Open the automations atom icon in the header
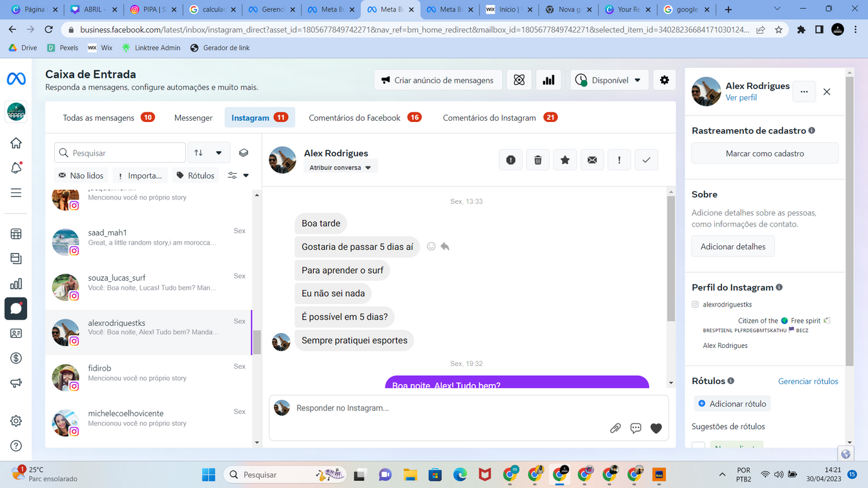Screen dimensions: 868x488 pyautogui.click(x=519, y=80)
